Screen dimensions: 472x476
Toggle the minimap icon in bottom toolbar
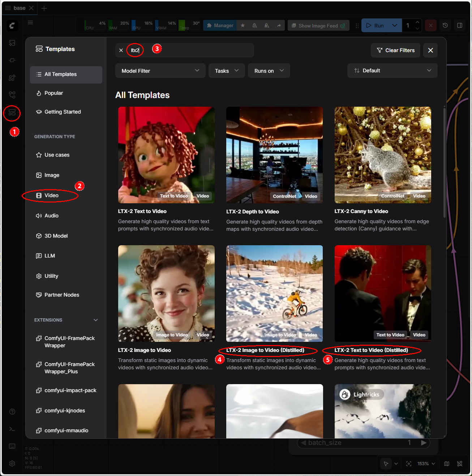coord(447,464)
